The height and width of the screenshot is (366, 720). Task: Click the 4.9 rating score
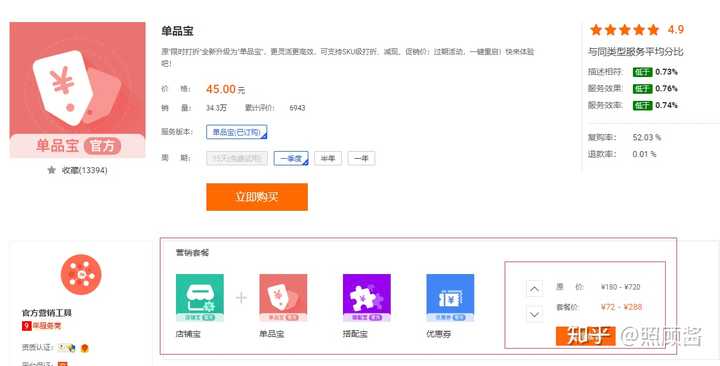pyautogui.click(x=675, y=30)
